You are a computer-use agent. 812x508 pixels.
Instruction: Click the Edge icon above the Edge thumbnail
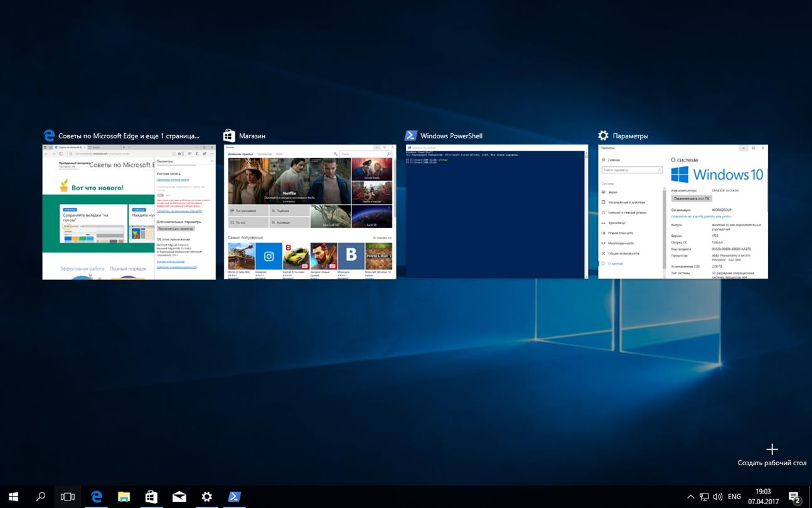coord(49,135)
